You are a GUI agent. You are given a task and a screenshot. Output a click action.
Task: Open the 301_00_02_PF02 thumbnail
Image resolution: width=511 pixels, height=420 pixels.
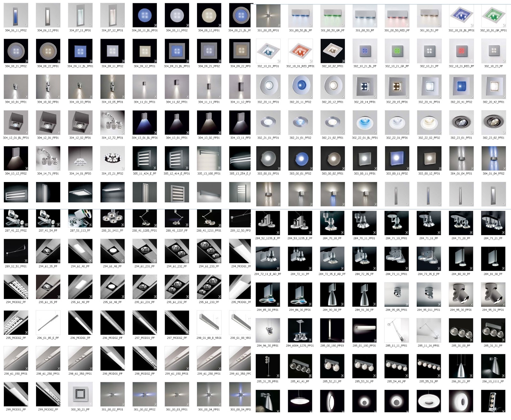coord(145,394)
